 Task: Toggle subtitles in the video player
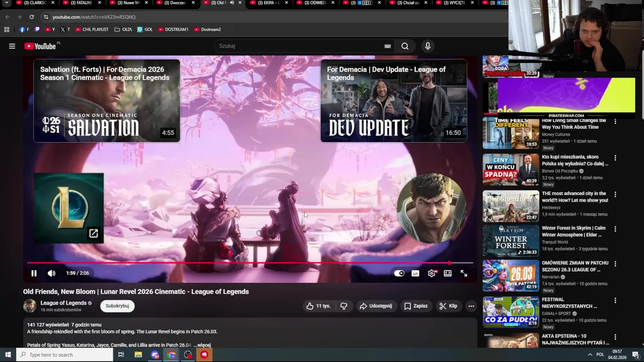tap(415, 274)
